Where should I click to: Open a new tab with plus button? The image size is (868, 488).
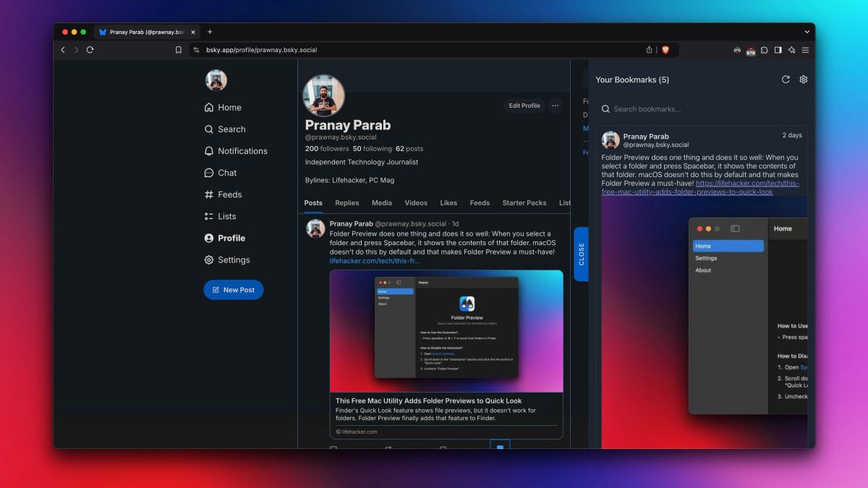point(210,32)
